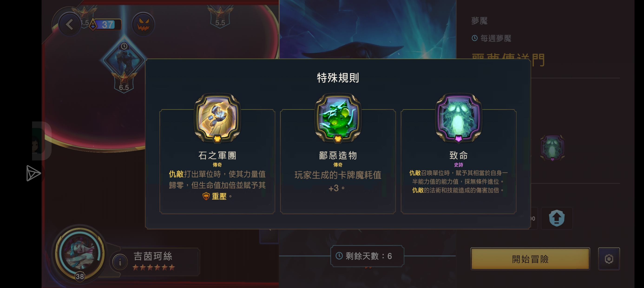644x288 pixels.
Task: Click the 開始冒險 button
Action: [x=530, y=259]
